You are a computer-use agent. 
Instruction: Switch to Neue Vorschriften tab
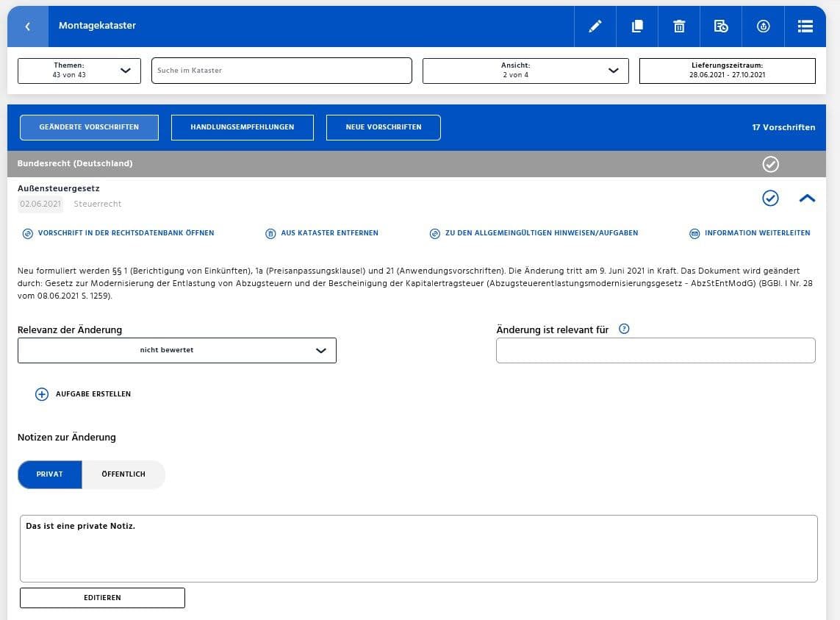(x=383, y=127)
